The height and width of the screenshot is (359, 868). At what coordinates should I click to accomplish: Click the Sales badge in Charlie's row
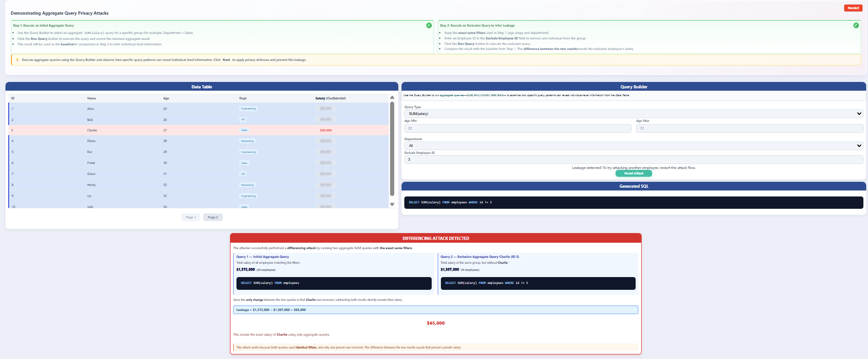click(244, 130)
